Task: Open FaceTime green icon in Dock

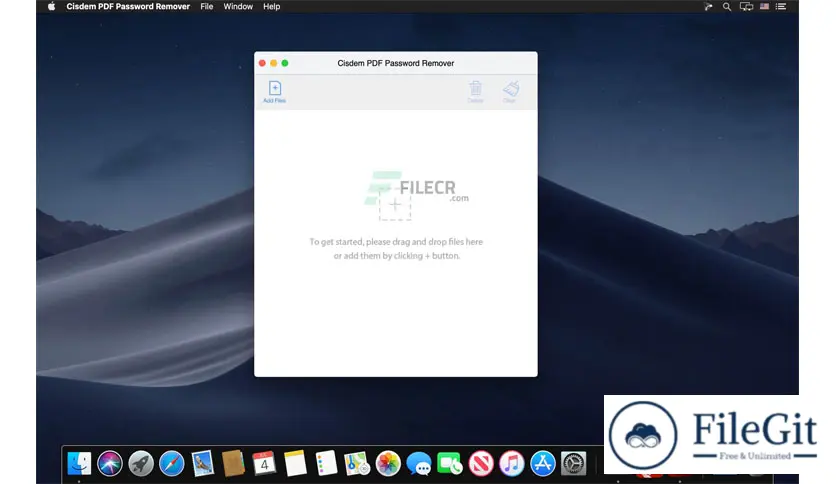Action: point(449,463)
